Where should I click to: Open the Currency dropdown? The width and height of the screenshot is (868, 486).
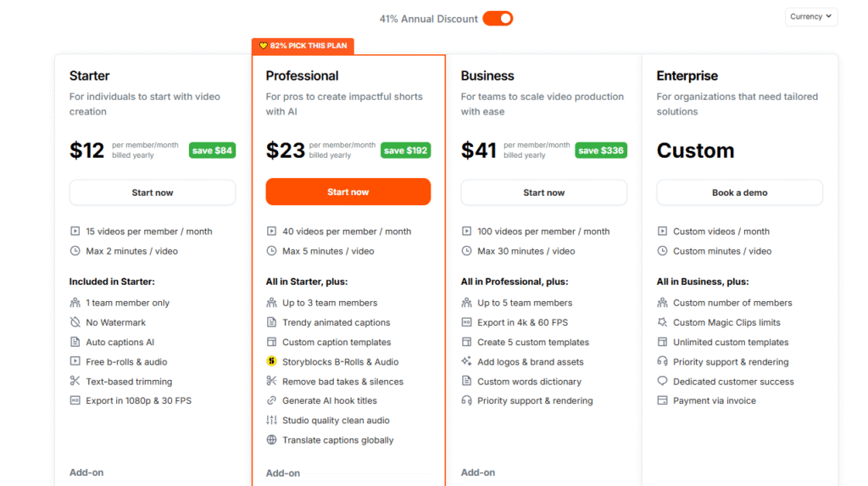810,17
